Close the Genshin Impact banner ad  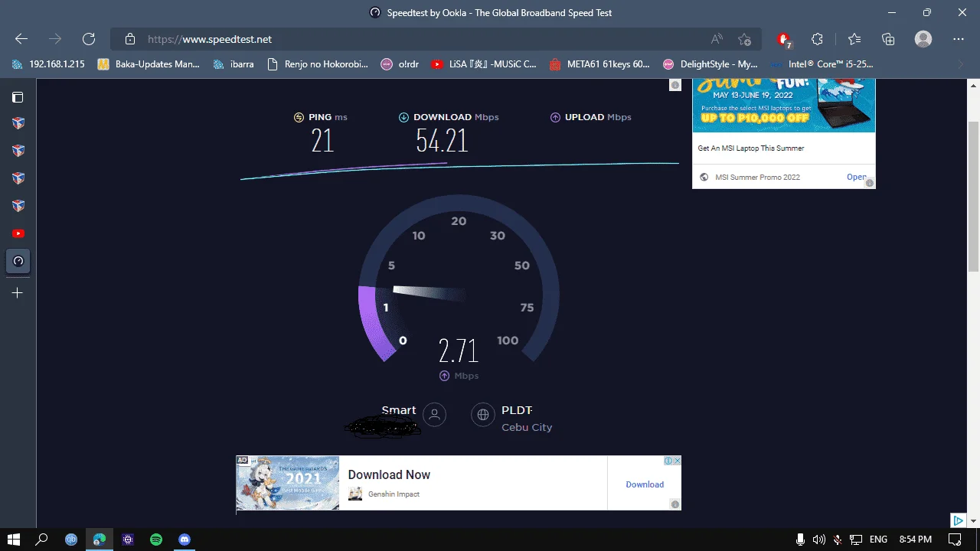[x=677, y=461]
